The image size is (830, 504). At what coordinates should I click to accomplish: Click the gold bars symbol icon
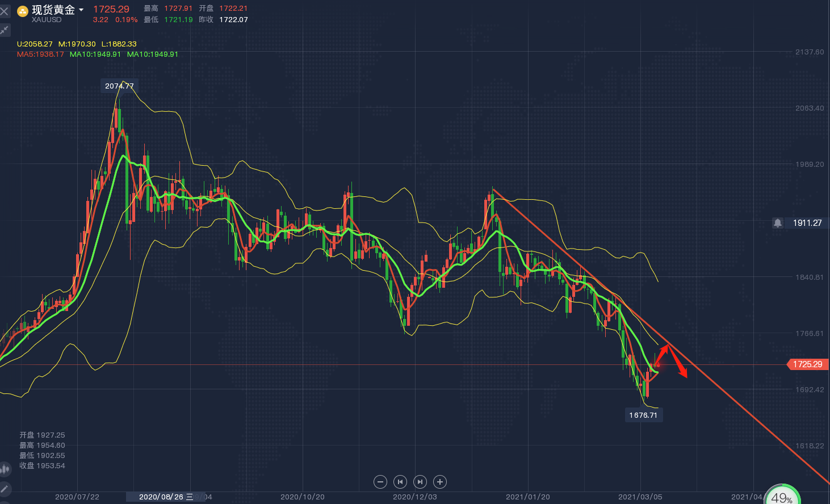tap(23, 11)
